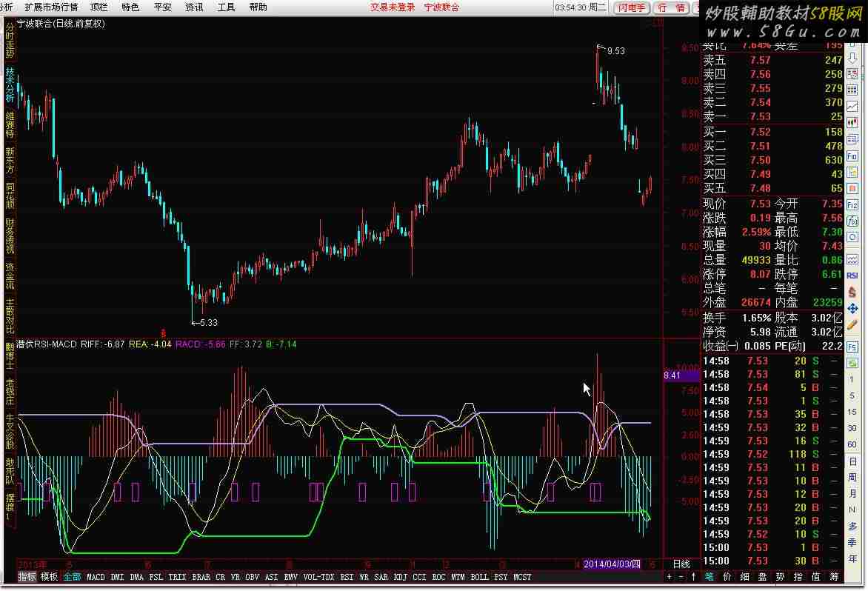Open the 平安 menu
The height and width of the screenshot is (591, 868).
click(x=163, y=7)
